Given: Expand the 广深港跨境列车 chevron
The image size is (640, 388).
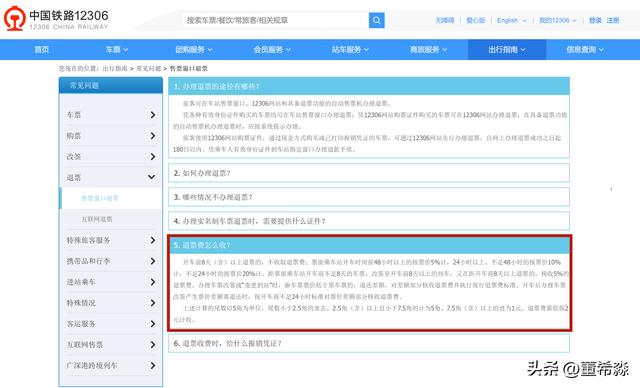Looking at the screenshot, I should (152, 366).
